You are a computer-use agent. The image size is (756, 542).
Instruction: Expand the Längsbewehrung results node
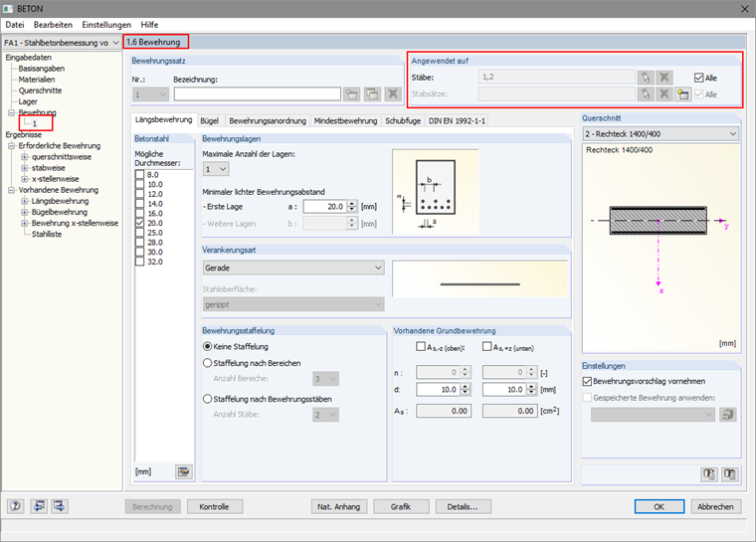(x=24, y=201)
